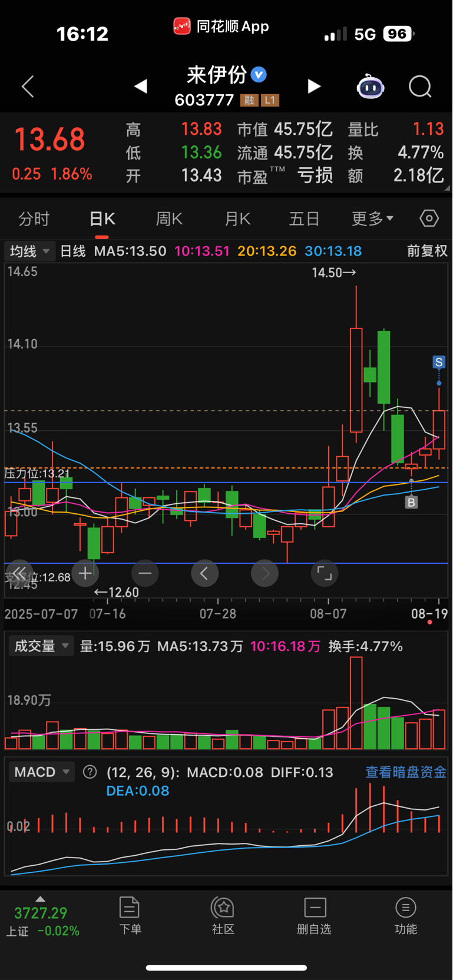
Task: Open chart settings hexagon icon
Action: pos(429,219)
